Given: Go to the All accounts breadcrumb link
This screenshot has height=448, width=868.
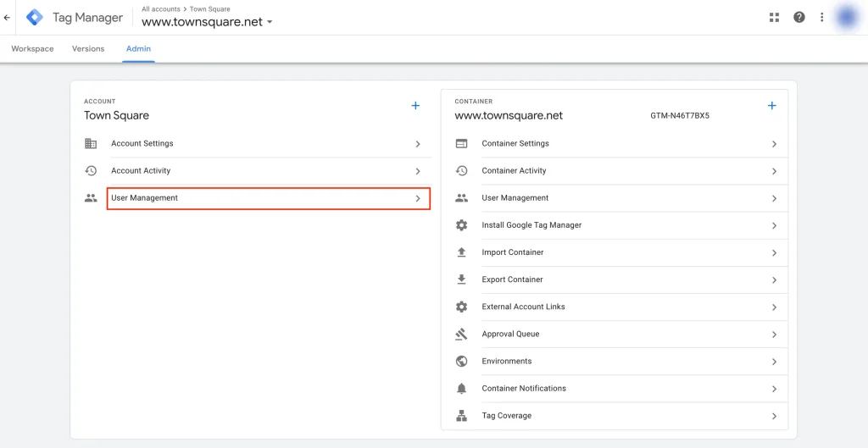Looking at the screenshot, I should pyautogui.click(x=160, y=8).
